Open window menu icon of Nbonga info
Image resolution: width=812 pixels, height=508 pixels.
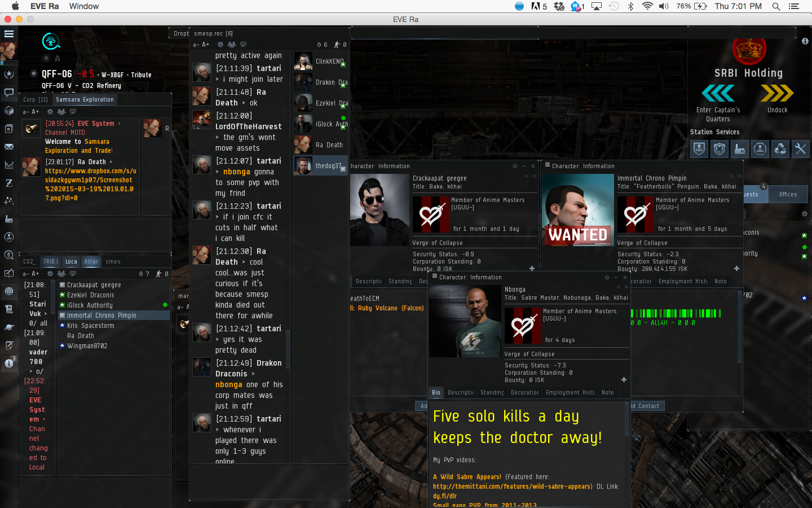click(x=435, y=277)
